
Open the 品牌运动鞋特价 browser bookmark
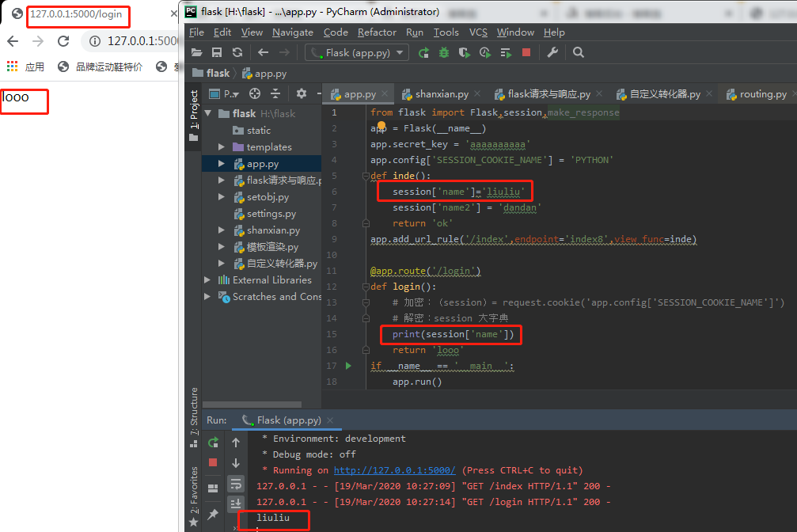coord(101,66)
